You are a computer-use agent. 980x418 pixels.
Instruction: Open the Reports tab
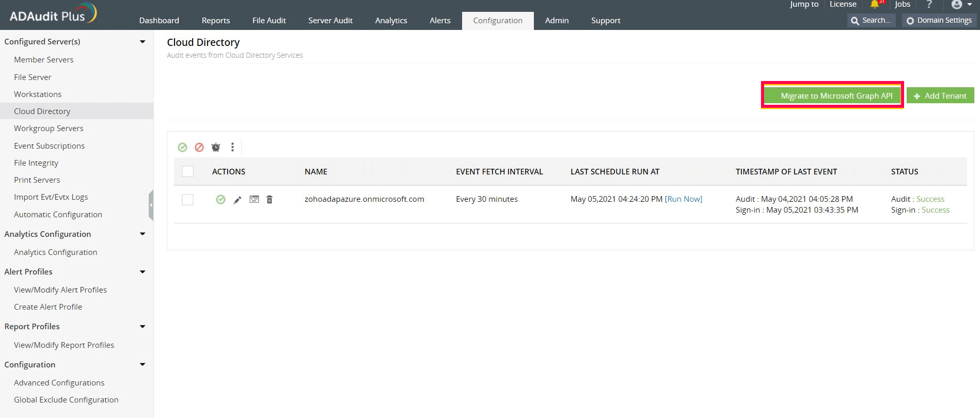click(x=216, y=21)
